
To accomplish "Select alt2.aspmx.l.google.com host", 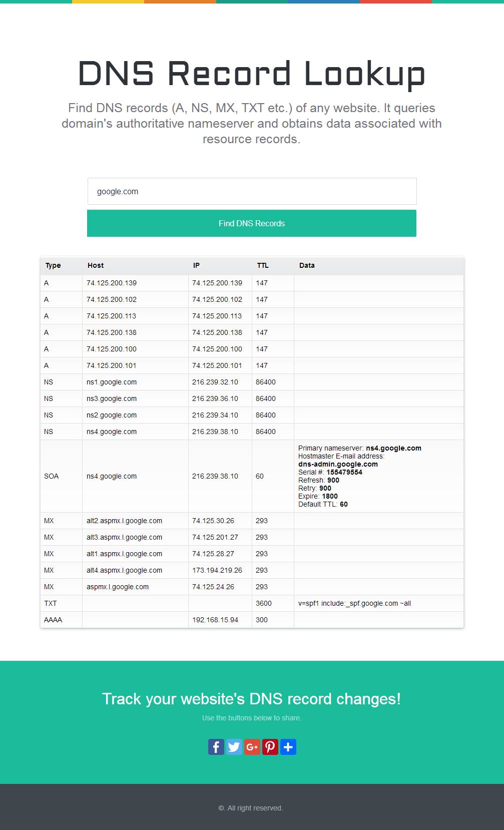I will [124, 521].
